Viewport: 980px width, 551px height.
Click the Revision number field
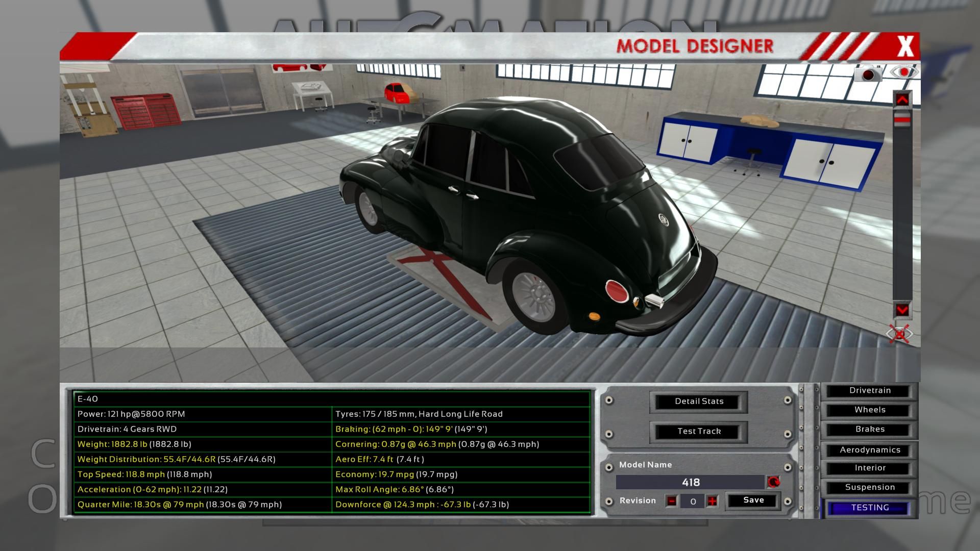pos(692,502)
